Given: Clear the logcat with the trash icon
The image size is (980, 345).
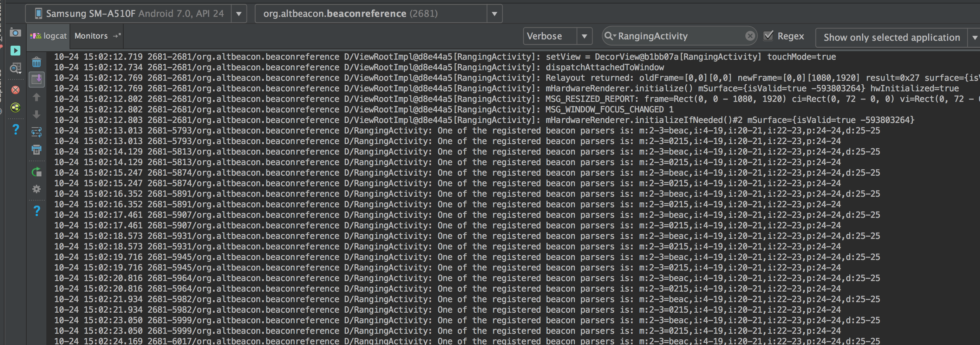Looking at the screenshot, I should click(37, 63).
